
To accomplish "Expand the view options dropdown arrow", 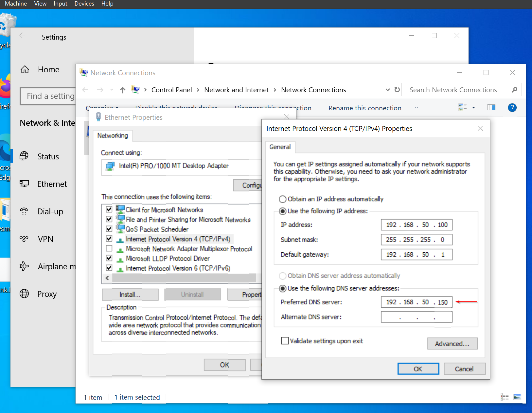I will [473, 108].
